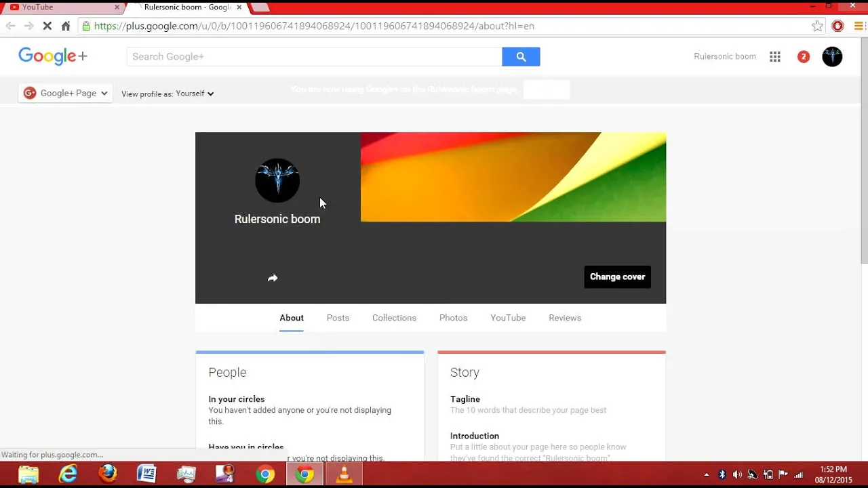
Task: Show hidden tray icons arrow
Action: pyautogui.click(x=707, y=474)
